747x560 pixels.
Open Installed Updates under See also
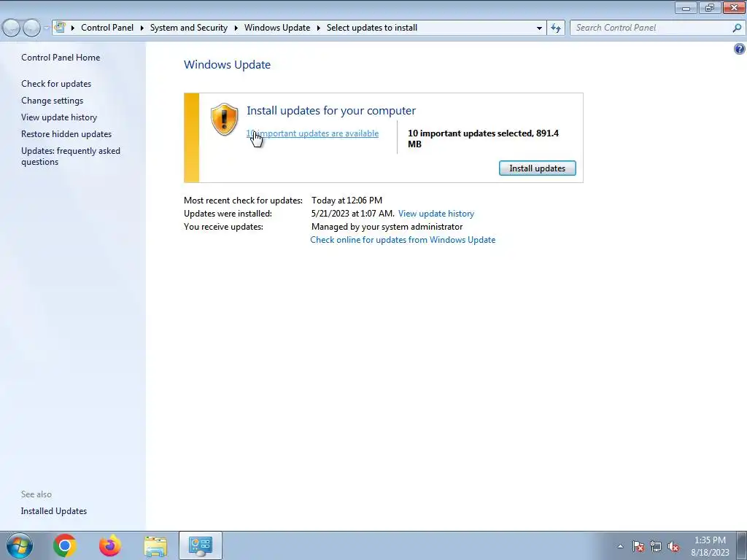pos(54,511)
